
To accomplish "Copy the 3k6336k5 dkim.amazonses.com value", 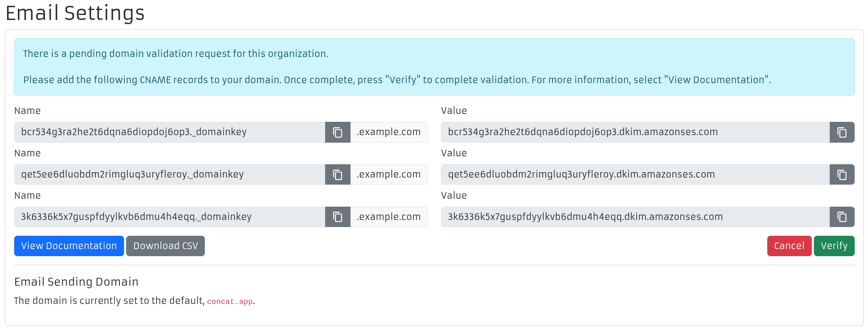I will tap(842, 217).
